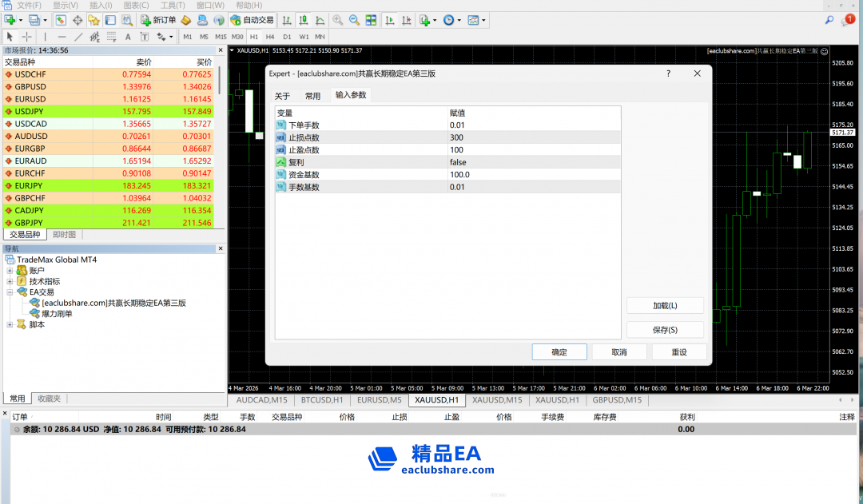
Task: Toggle the M15 timeframe button
Action: coord(220,37)
